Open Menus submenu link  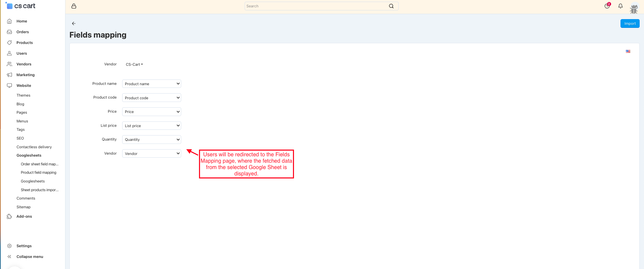[22, 121]
